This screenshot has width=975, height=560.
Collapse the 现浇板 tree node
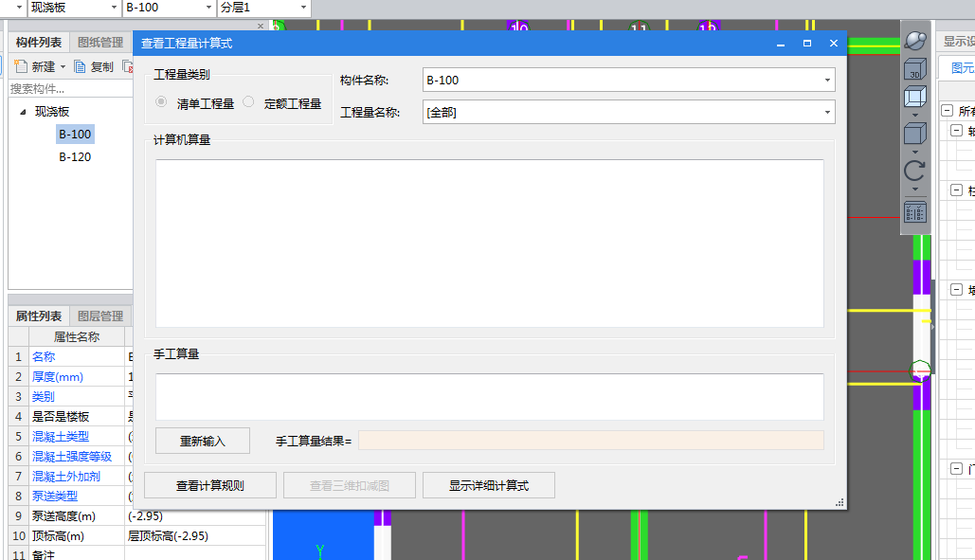pyautogui.click(x=23, y=112)
